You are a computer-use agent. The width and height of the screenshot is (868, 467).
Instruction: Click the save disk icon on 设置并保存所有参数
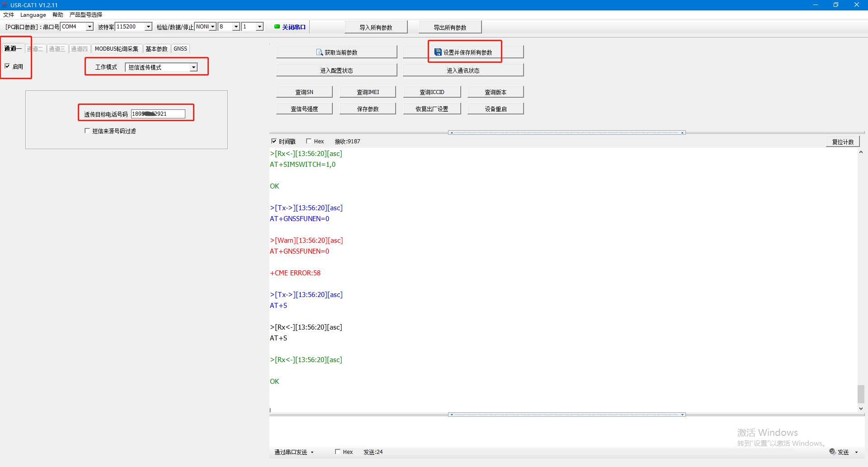pos(438,52)
